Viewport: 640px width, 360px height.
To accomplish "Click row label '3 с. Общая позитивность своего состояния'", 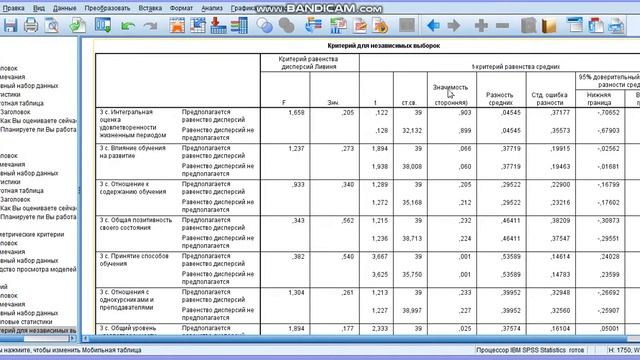I will (x=136, y=224).
